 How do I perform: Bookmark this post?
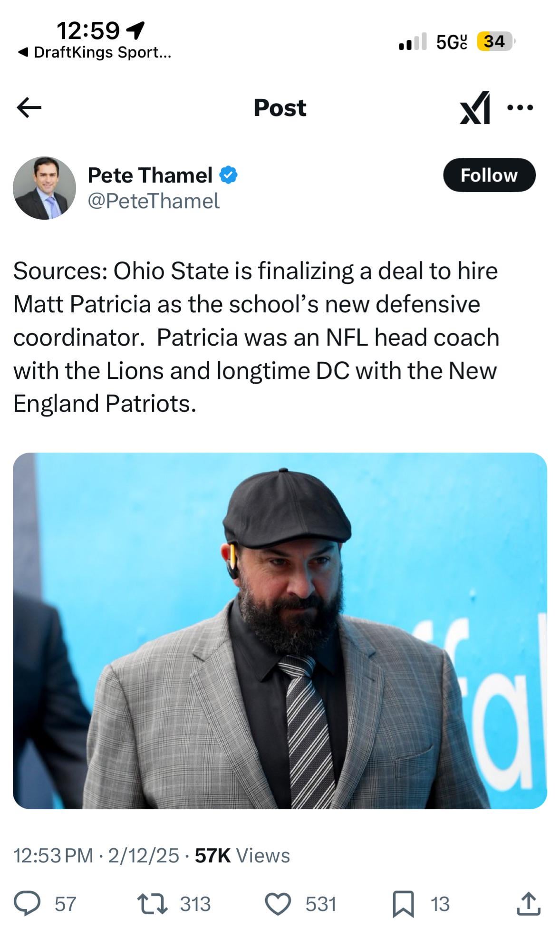[403, 904]
